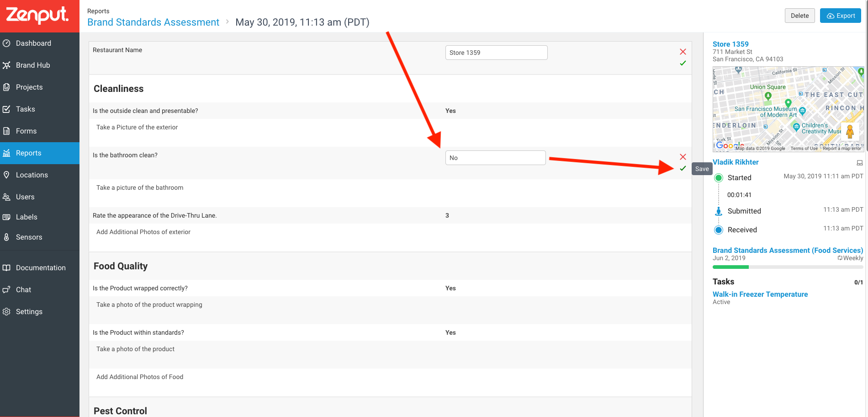Click the Zenput logo
The height and width of the screenshot is (417, 868).
coord(37,15)
